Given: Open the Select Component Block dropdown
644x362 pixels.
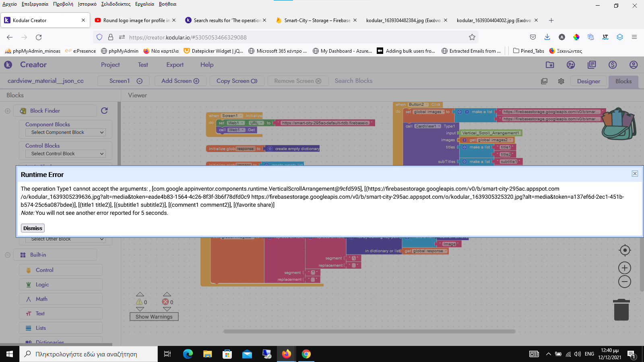Looking at the screenshot, I should (66, 132).
